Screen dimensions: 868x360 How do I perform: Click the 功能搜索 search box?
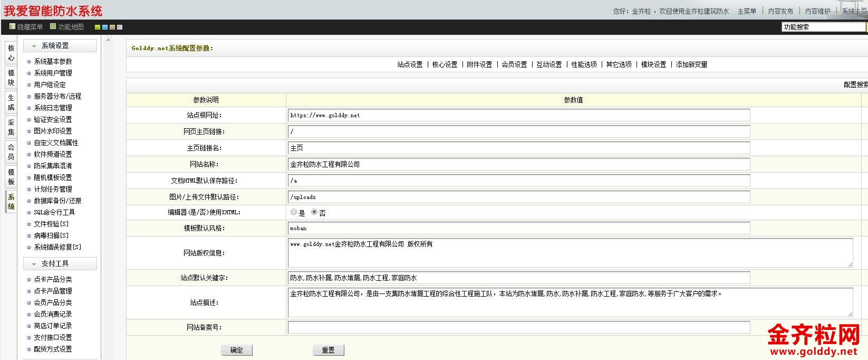[x=824, y=27]
